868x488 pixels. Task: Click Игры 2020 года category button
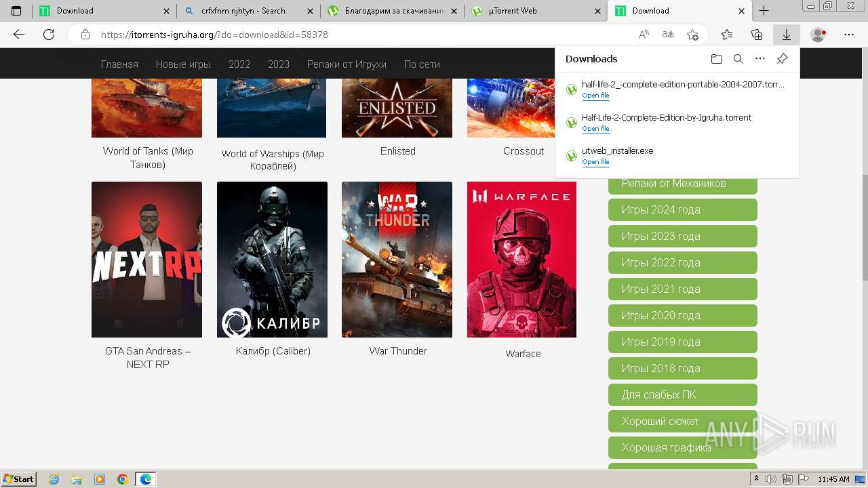(x=682, y=315)
